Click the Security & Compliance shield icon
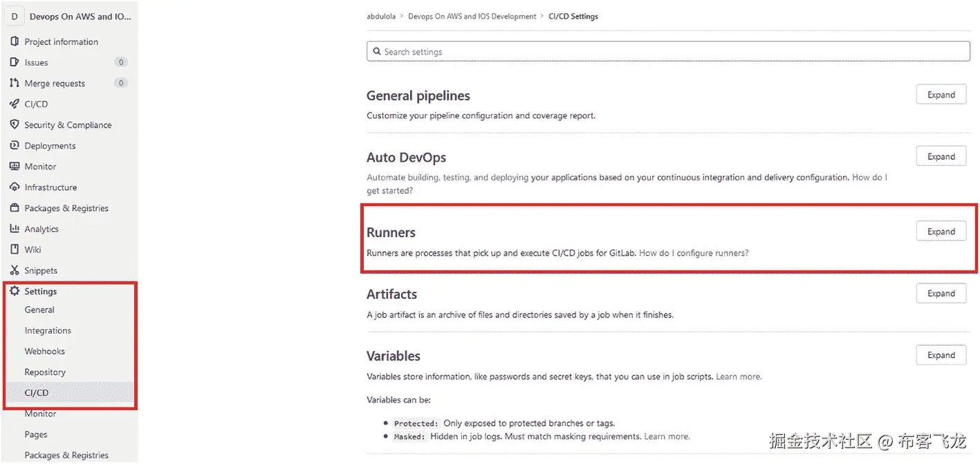Viewport: 980px width, 464px height. click(15, 125)
